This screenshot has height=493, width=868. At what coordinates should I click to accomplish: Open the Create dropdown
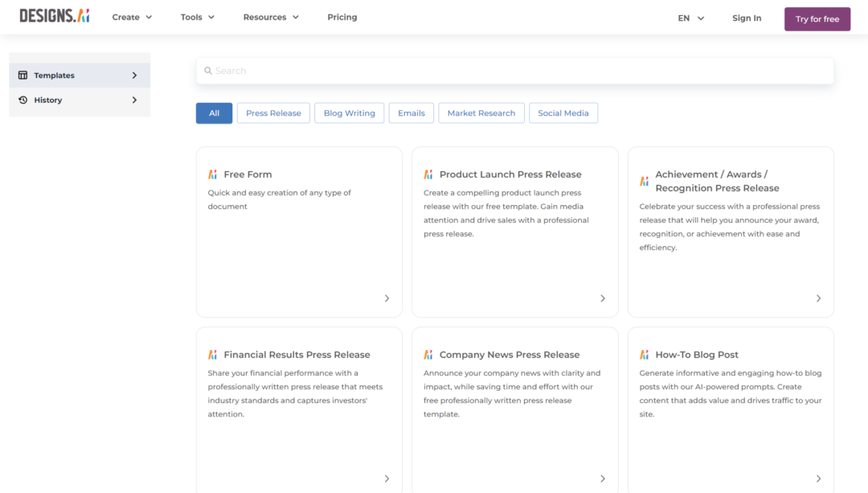(131, 16)
